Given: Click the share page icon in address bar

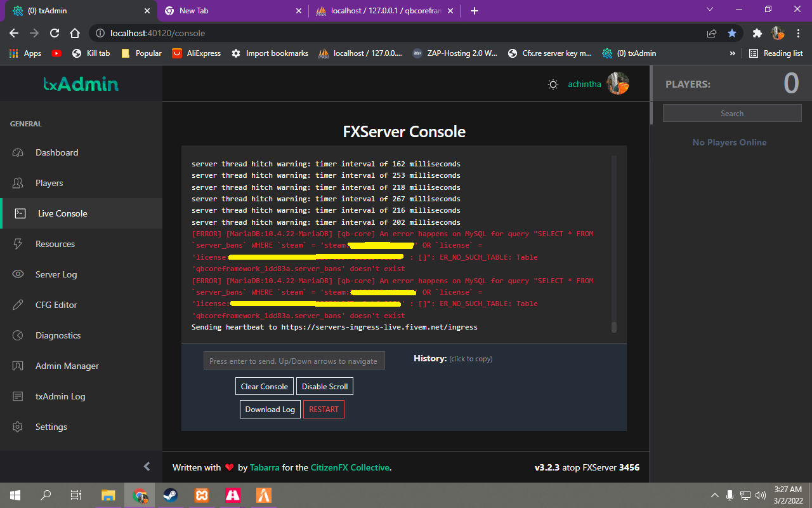Looking at the screenshot, I should click(712, 33).
